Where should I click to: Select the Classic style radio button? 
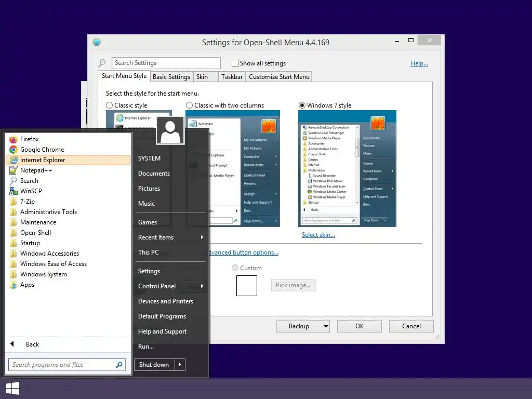109,105
